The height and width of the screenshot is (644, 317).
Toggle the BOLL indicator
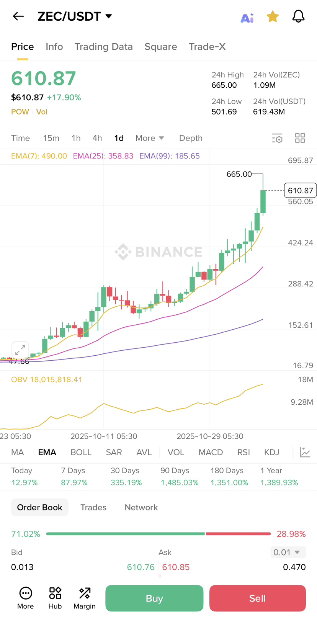pyautogui.click(x=81, y=452)
